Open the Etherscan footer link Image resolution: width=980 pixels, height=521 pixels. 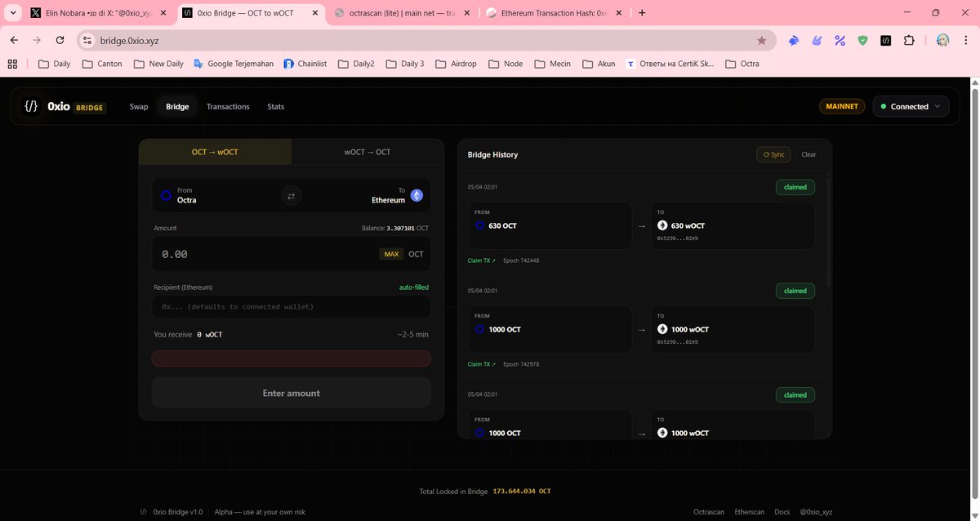tap(750, 512)
